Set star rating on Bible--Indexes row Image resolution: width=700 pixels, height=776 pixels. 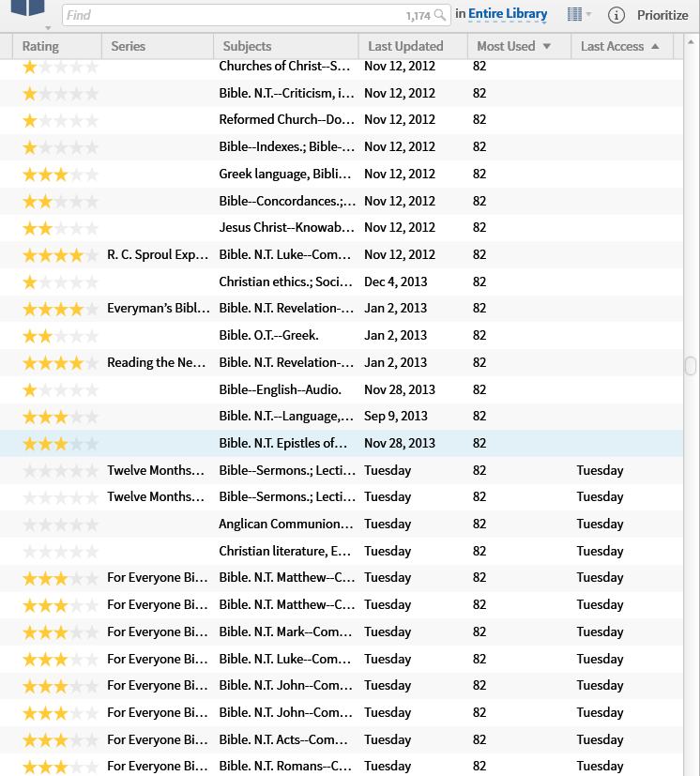pyautogui.click(x=60, y=147)
